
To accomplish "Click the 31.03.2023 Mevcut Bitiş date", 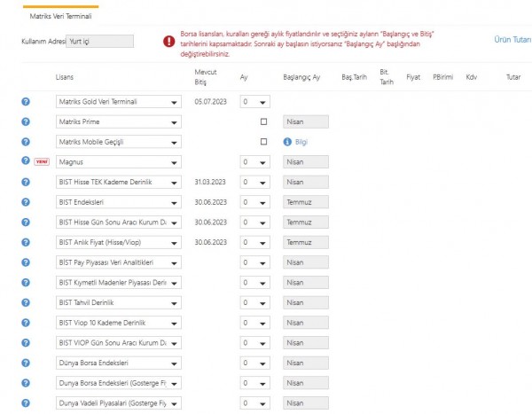I will tap(210, 182).
